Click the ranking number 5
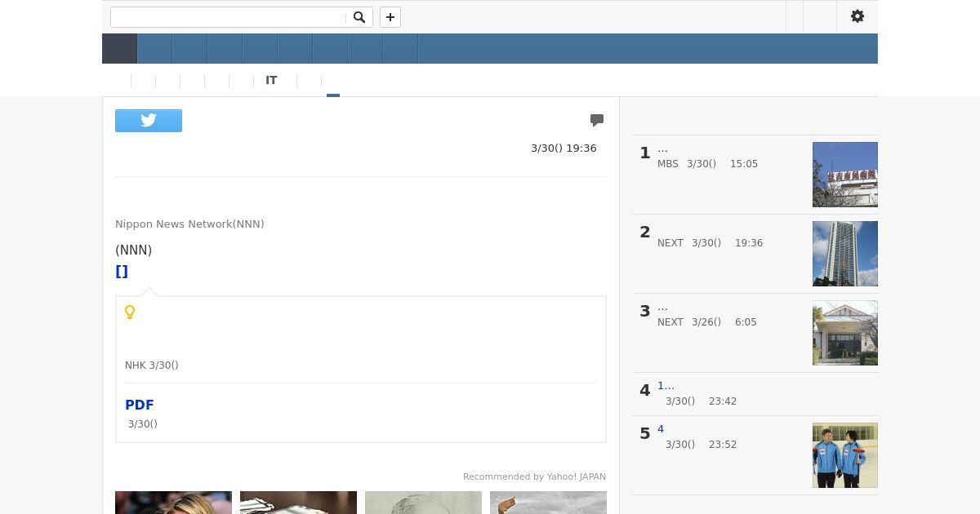This screenshot has height=514, width=980. click(x=645, y=433)
